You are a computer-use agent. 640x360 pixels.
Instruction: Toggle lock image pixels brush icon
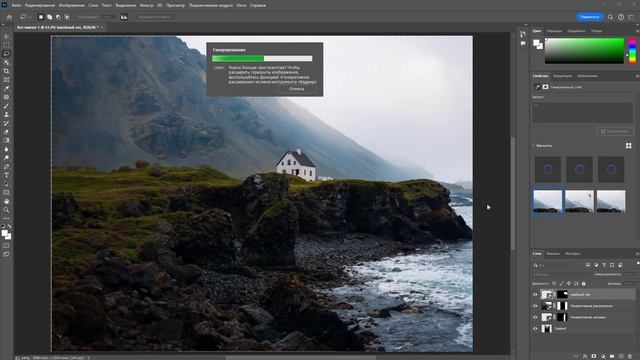pos(561,283)
